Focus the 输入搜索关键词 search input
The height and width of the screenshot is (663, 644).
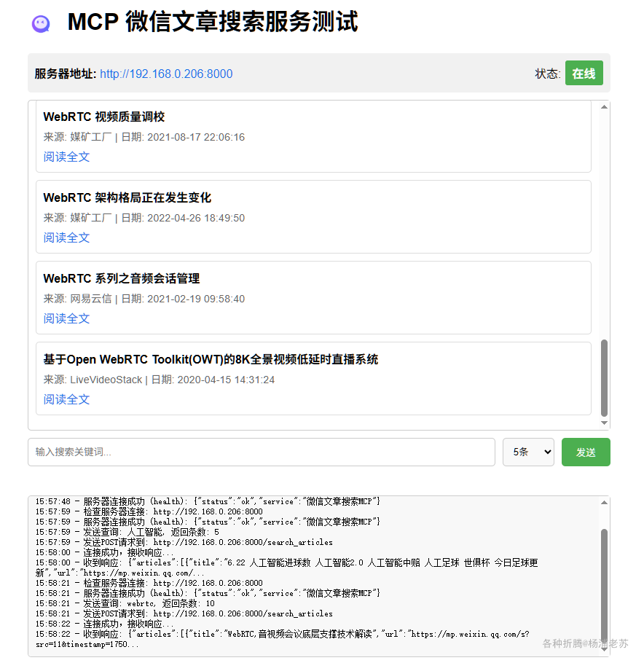[x=262, y=452]
